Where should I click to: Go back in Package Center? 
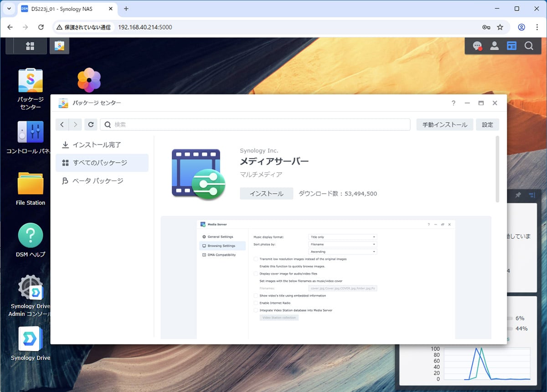62,124
